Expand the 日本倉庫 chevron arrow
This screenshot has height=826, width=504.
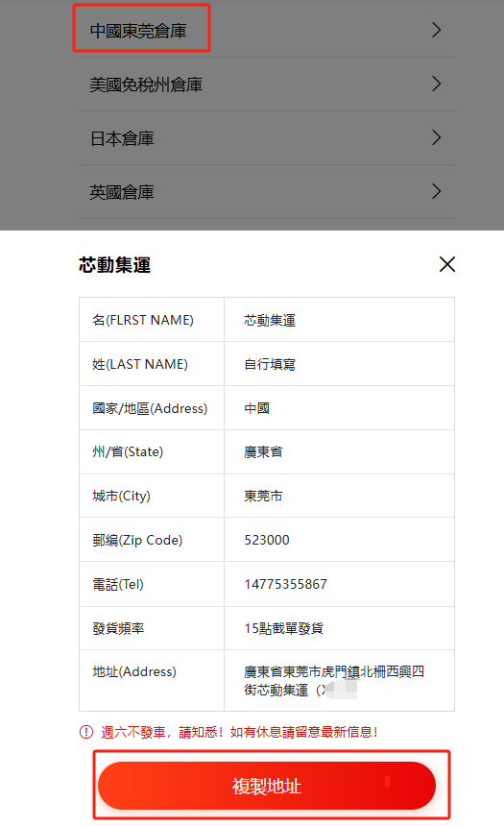point(436,137)
